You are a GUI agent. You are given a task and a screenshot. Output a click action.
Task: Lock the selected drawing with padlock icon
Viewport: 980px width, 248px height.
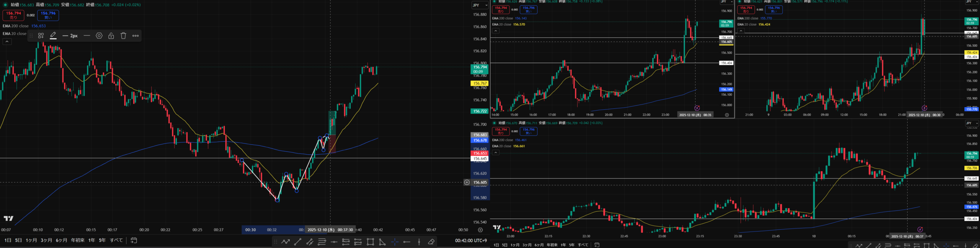111,36
